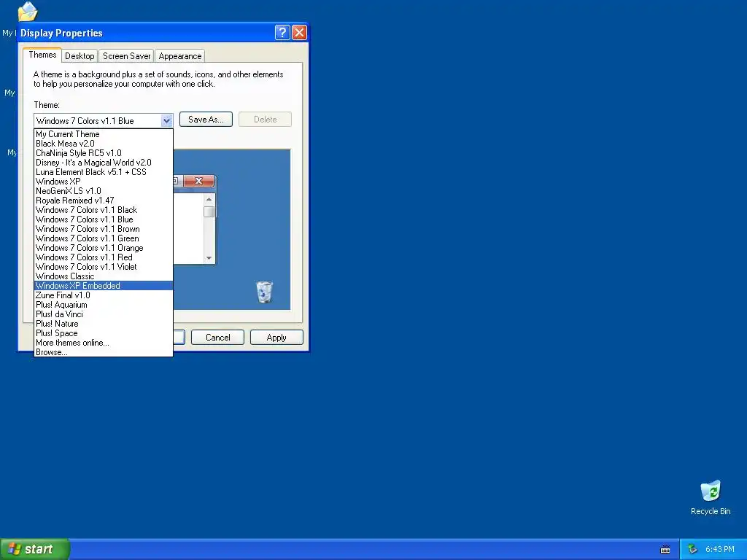Click the system tray network icon
747x560 pixels.
pos(692,549)
